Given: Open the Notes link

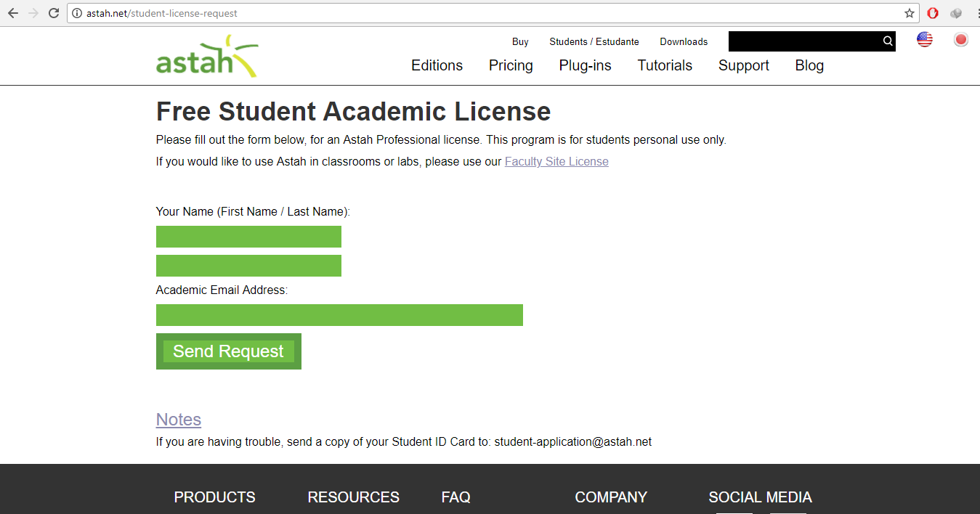Looking at the screenshot, I should coord(179,420).
